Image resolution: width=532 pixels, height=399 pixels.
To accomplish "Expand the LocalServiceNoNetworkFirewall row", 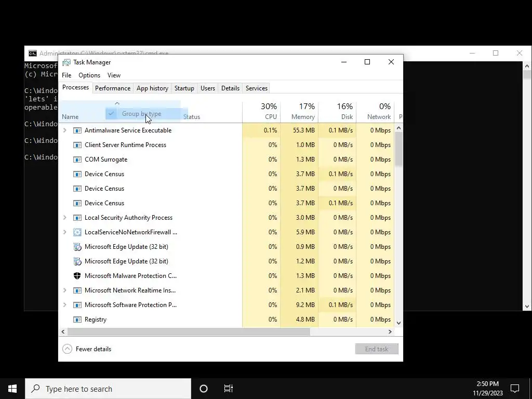I will pyautogui.click(x=65, y=232).
